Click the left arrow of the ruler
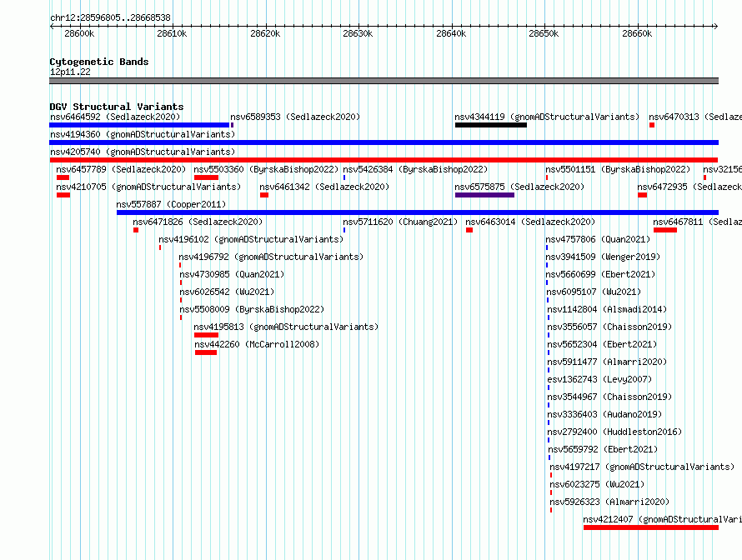Image resolution: width=742 pixels, height=560 pixels. tap(52, 26)
